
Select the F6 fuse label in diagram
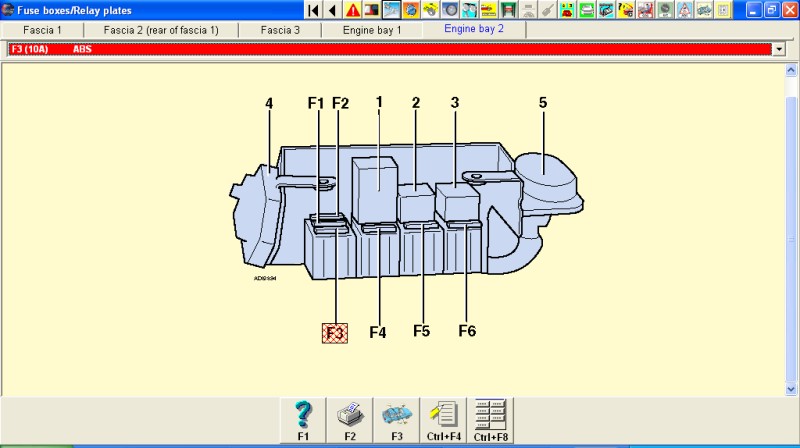coord(467,331)
